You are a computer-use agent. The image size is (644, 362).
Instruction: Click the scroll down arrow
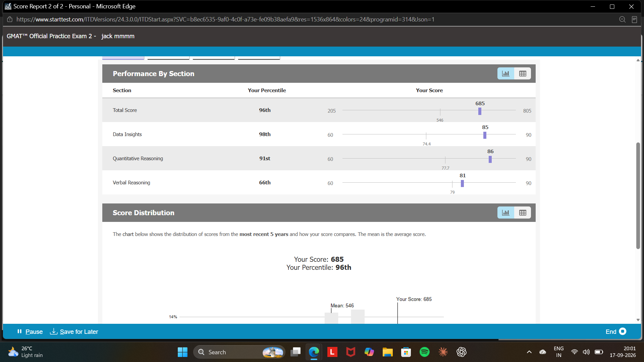[x=638, y=320]
